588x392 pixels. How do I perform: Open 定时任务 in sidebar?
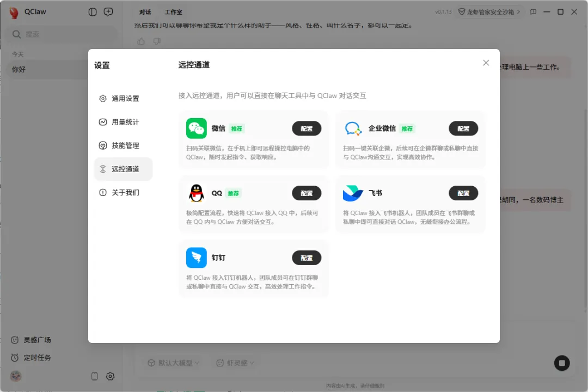pyautogui.click(x=31, y=358)
